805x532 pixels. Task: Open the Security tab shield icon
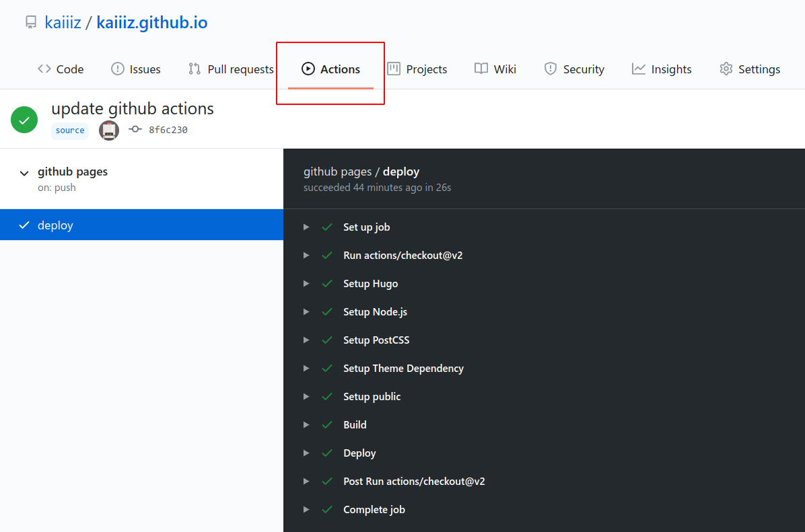tap(551, 69)
